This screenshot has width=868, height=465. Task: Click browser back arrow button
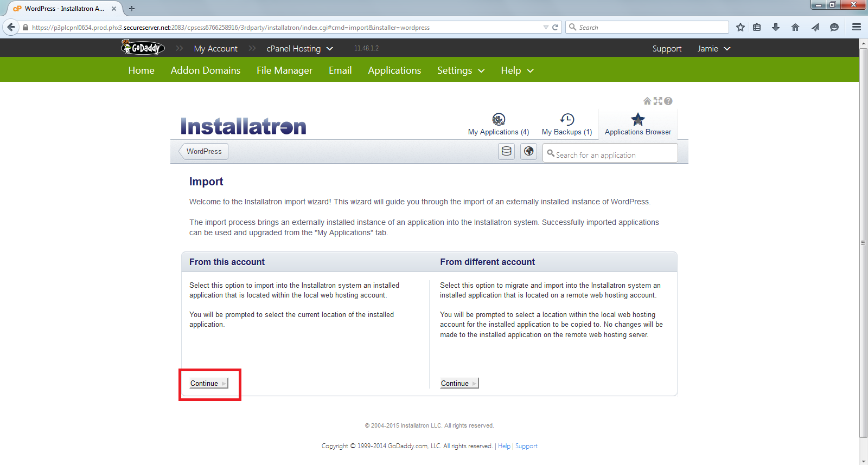click(11, 27)
